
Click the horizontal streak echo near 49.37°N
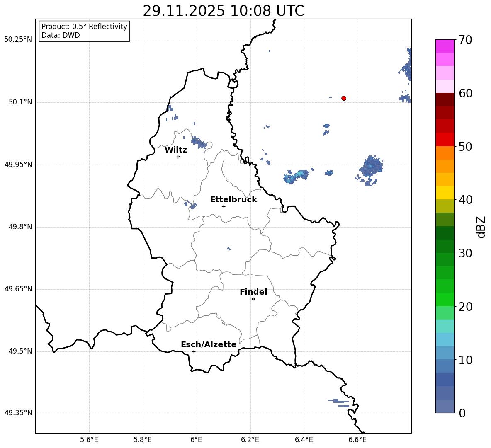click(x=339, y=403)
